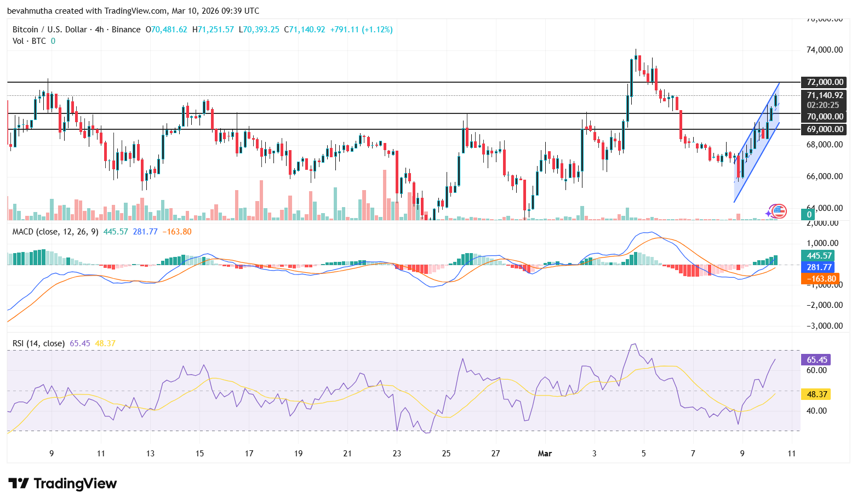
Task: Click the orange -163.80 MACD histogram badge
Action: click(x=820, y=279)
